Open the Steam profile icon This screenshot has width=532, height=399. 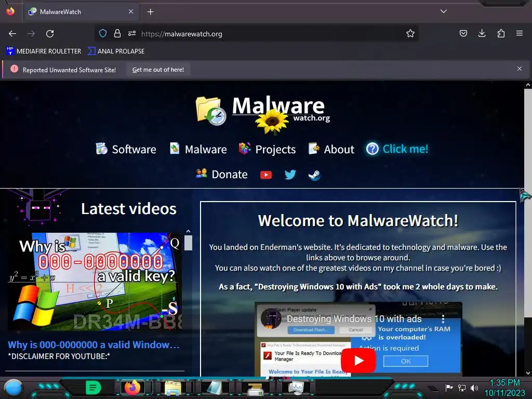(314, 175)
